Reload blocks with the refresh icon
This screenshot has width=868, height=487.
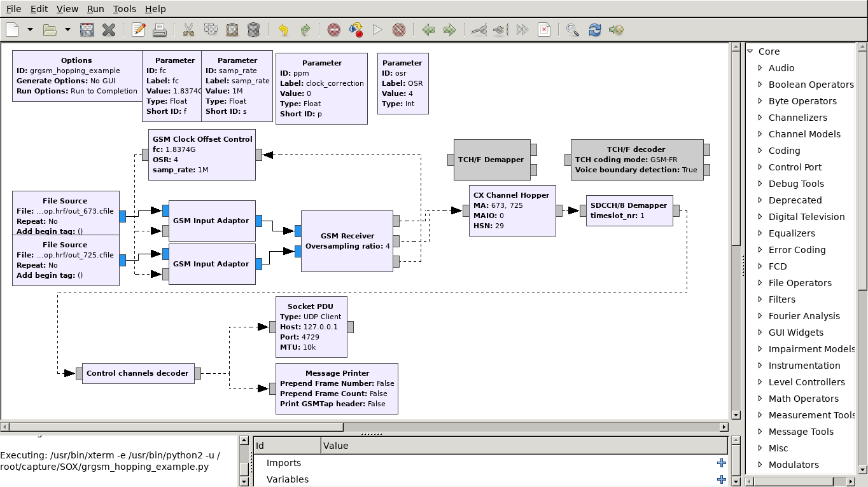coord(595,29)
